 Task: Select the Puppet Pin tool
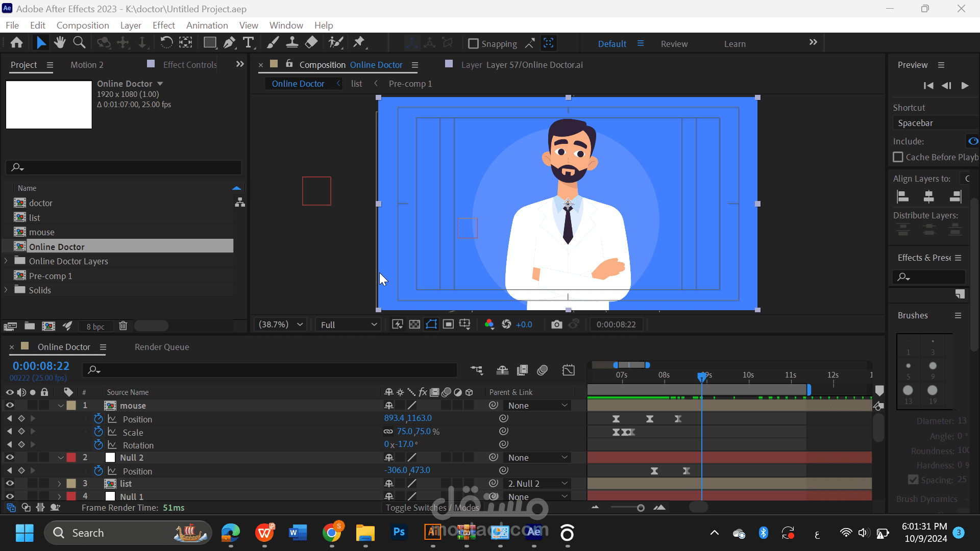coord(359,43)
